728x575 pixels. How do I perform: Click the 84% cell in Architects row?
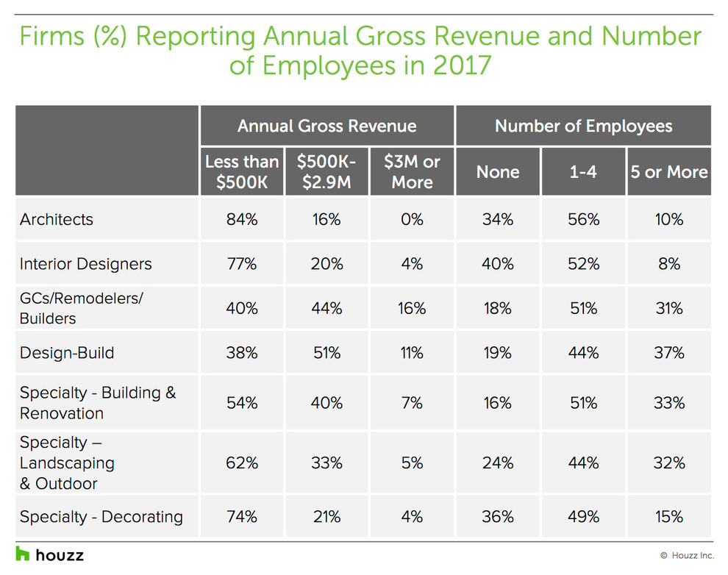(x=242, y=219)
